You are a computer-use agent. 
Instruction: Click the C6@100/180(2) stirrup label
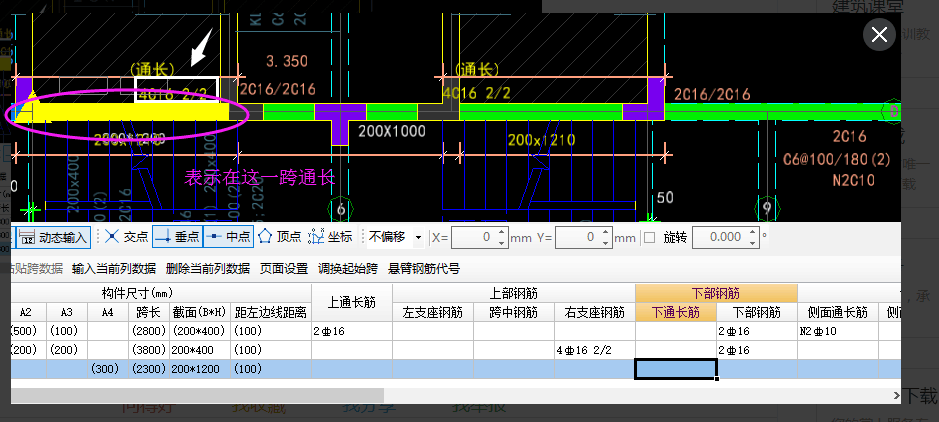(x=837, y=160)
